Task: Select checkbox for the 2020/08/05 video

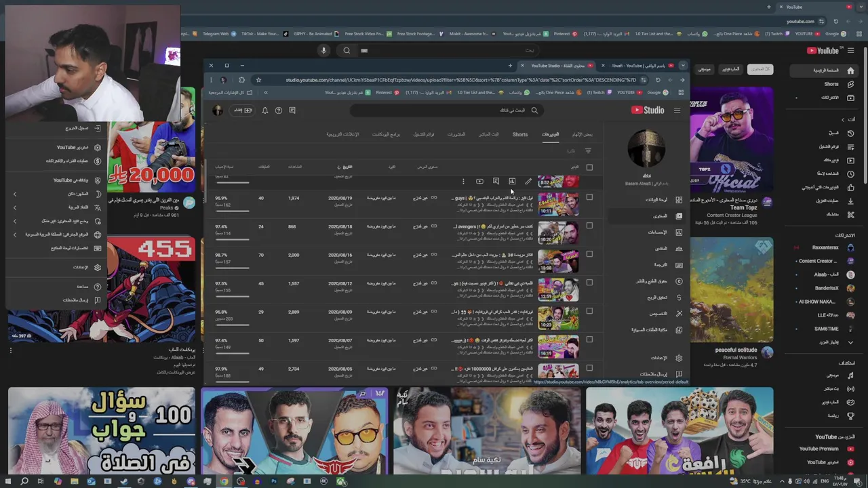Action: 589,369
